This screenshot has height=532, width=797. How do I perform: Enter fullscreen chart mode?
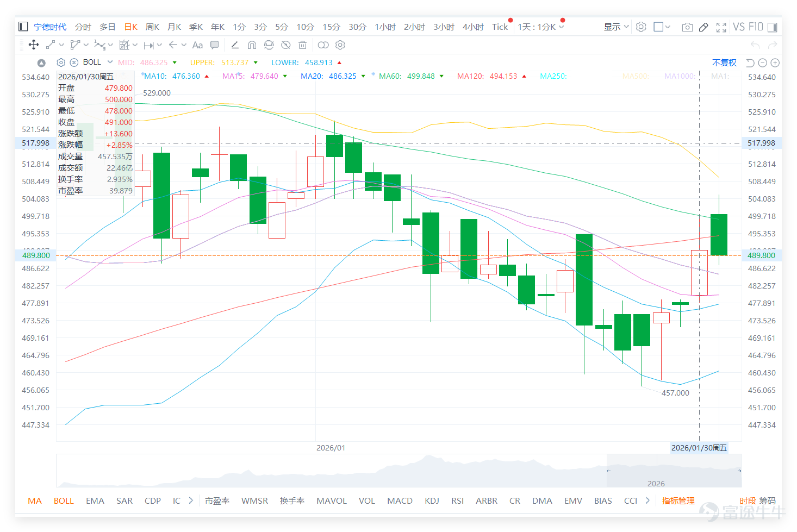pos(721,27)
